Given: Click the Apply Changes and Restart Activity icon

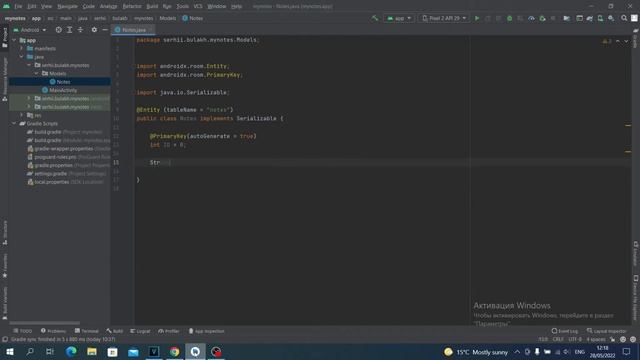Looking at the screenshot, I should 488,18.
